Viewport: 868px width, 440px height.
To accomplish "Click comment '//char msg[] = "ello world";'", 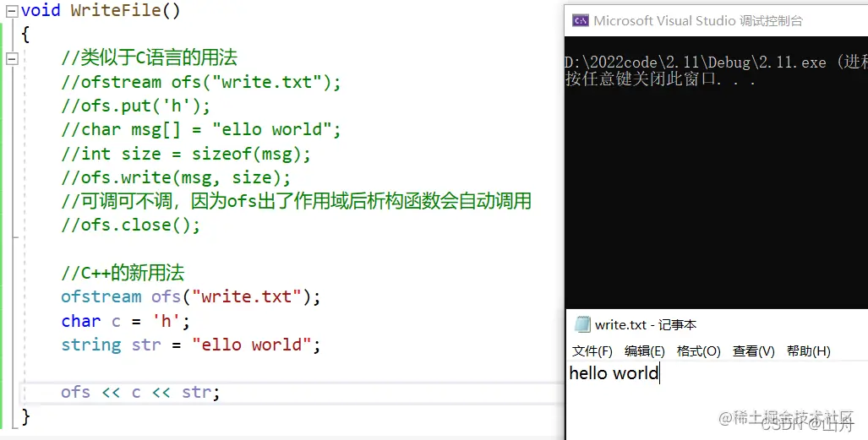I will (201, 129).
